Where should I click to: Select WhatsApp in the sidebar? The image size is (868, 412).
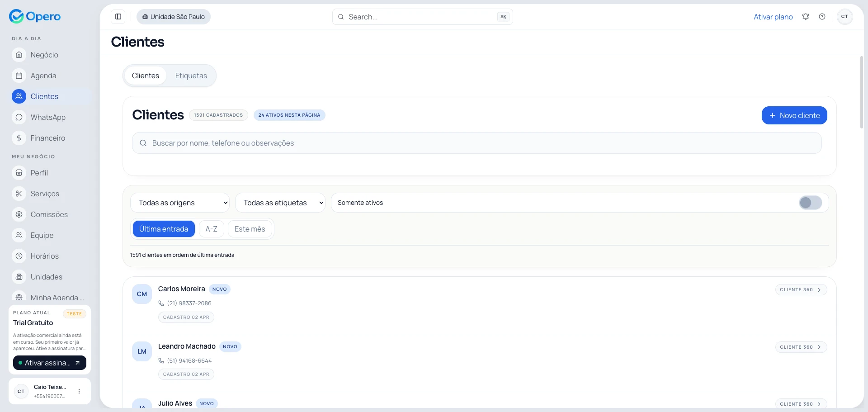click(48, 117)
